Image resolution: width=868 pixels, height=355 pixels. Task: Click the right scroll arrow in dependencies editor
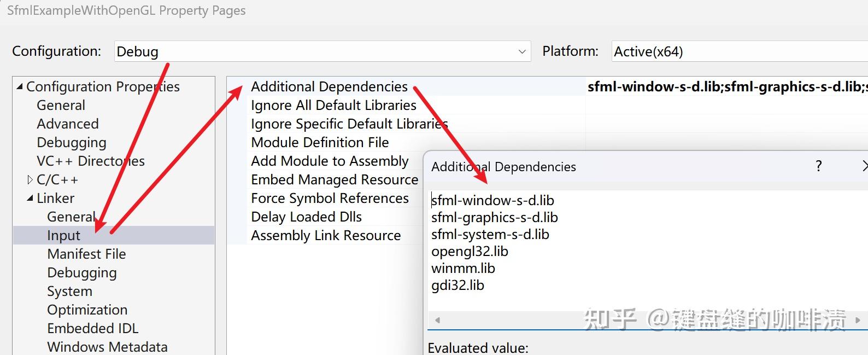(x=858, y=320)
